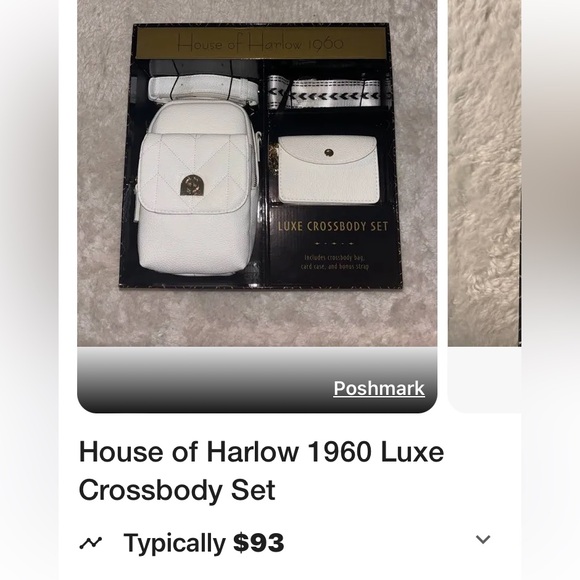
Task: Click the price trend line icon
Action: [x=91, y=543]
